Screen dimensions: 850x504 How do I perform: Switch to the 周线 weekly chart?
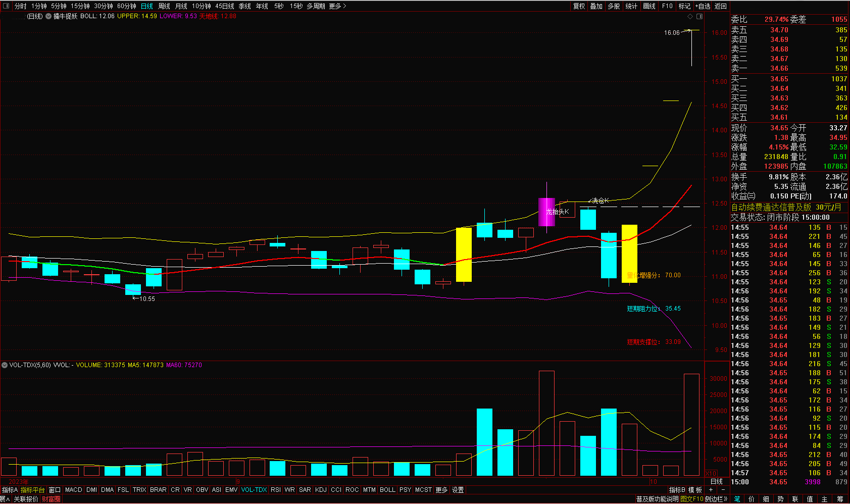pyautogui.click(x=164, y=6)
